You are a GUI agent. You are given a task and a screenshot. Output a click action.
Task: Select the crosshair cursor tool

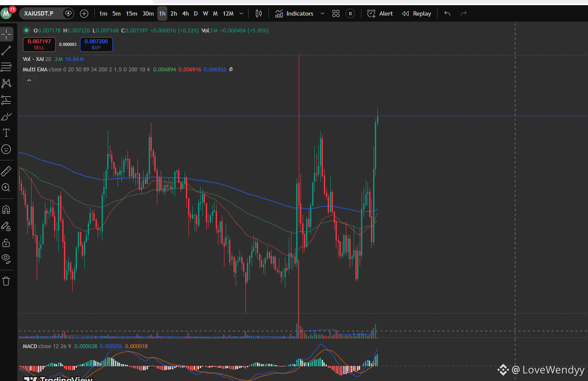click(6, 34)
